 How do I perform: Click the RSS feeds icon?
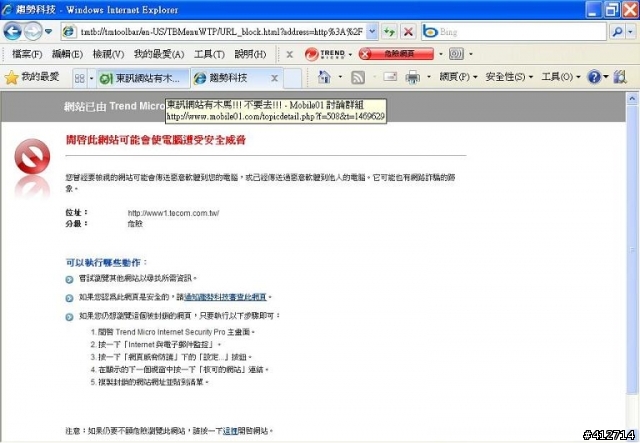click(x=358, y=78)
